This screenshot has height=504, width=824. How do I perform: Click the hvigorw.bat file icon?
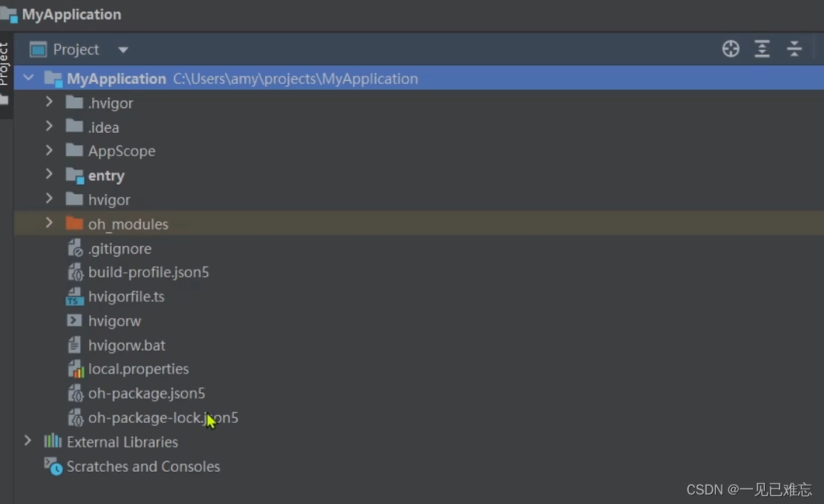pos(75,345)
